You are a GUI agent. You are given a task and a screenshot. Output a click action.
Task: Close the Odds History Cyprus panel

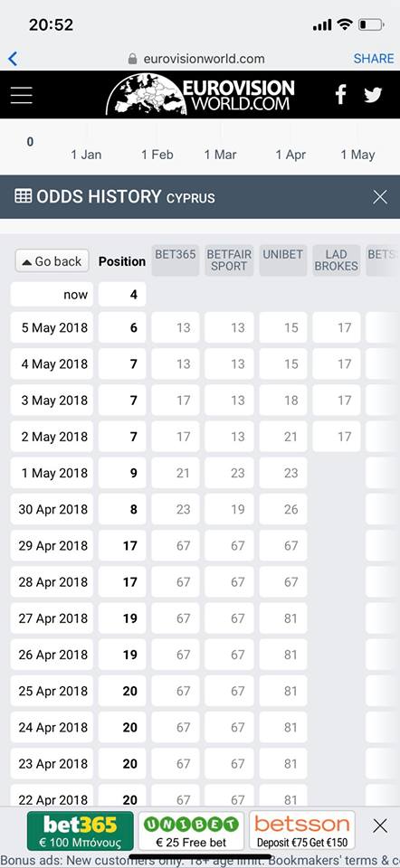tap(380, 196)
